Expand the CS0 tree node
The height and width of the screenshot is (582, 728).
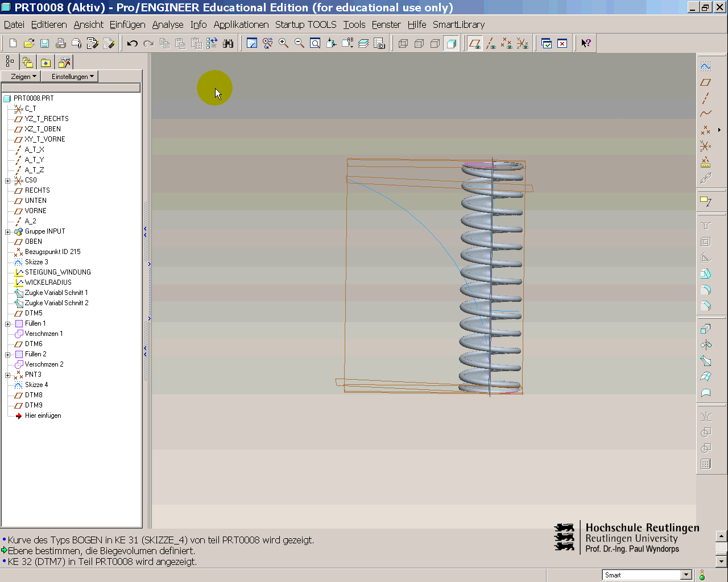(8, 181)
